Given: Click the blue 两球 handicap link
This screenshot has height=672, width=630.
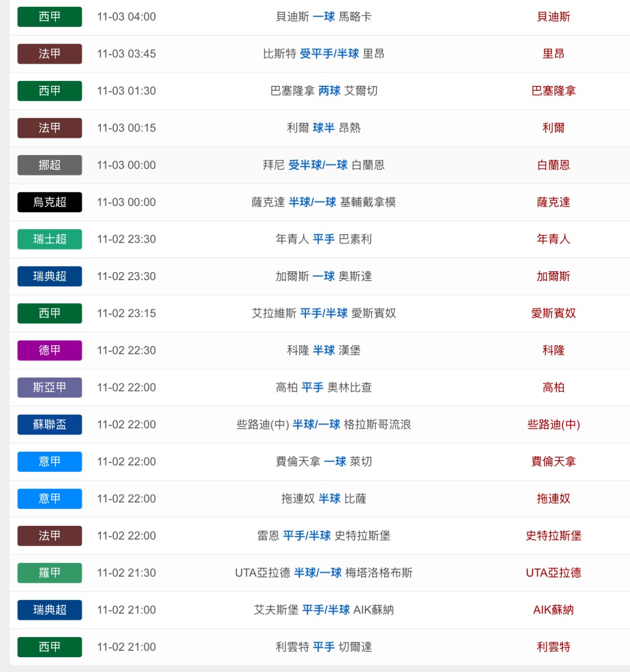Looking at the screenshot, I should (x=329, y=91).
